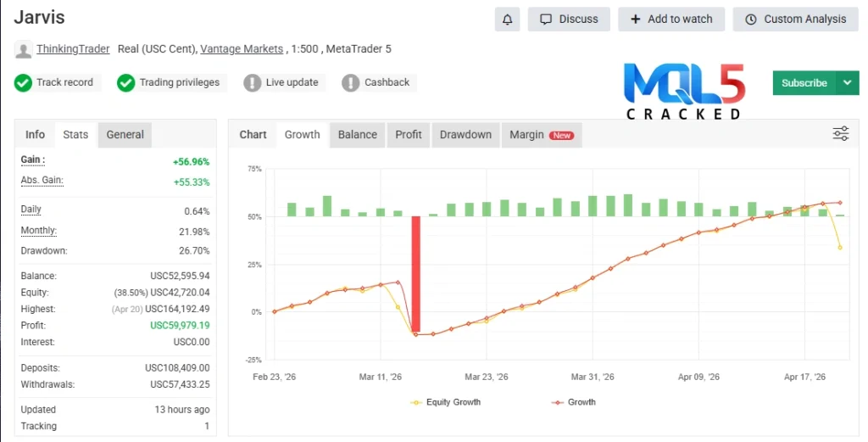The image size is (868, 442).
Task: Toggle the Growth legend series
Action: tap(574, 402)
